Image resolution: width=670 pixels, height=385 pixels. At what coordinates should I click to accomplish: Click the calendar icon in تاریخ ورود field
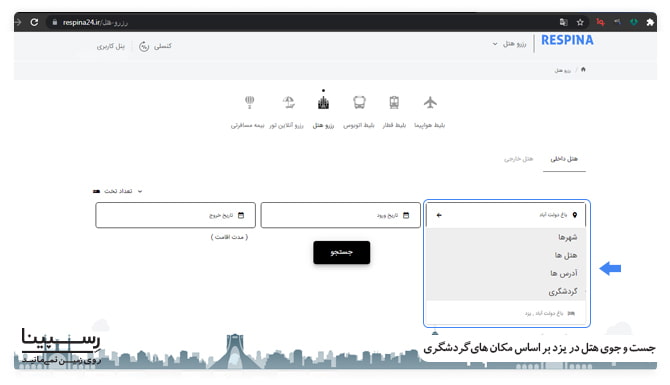pyautogui.click(x=406, y=215)
